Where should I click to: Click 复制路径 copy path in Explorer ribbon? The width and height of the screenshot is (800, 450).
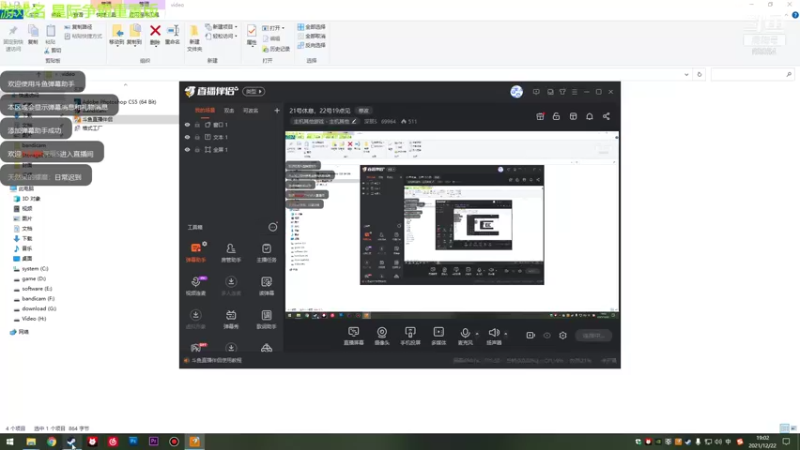point(79,27)
